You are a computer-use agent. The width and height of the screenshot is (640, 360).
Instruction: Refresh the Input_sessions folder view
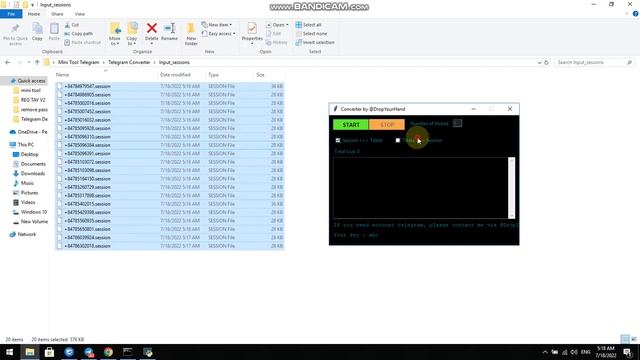[x=546, y=62]
